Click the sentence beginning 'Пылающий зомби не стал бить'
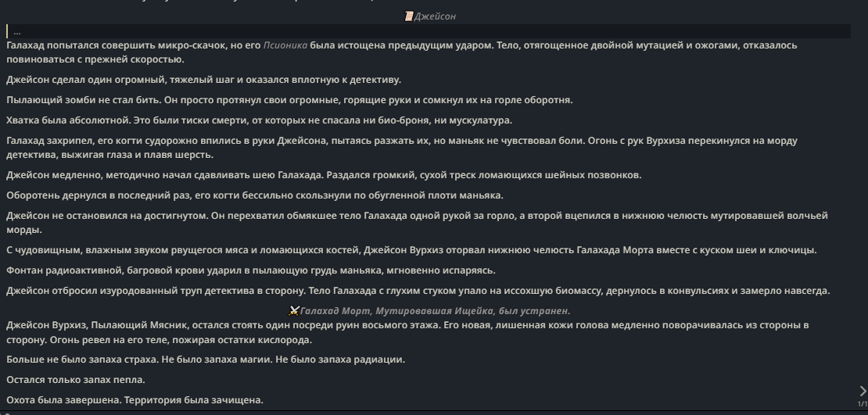The height and width of the screenshot is (415, 868). (x=289, y=100)
